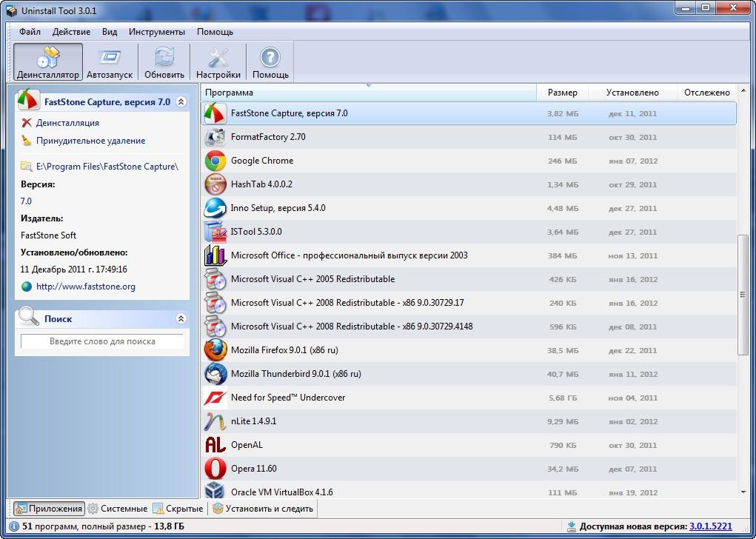Open the Деинсталлятор toolbar section
756x539 pixels.
tap(47, 62)
